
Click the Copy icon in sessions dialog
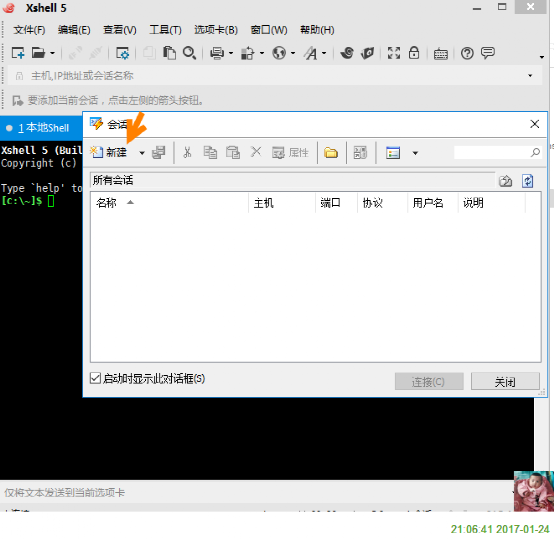[210, 153]
